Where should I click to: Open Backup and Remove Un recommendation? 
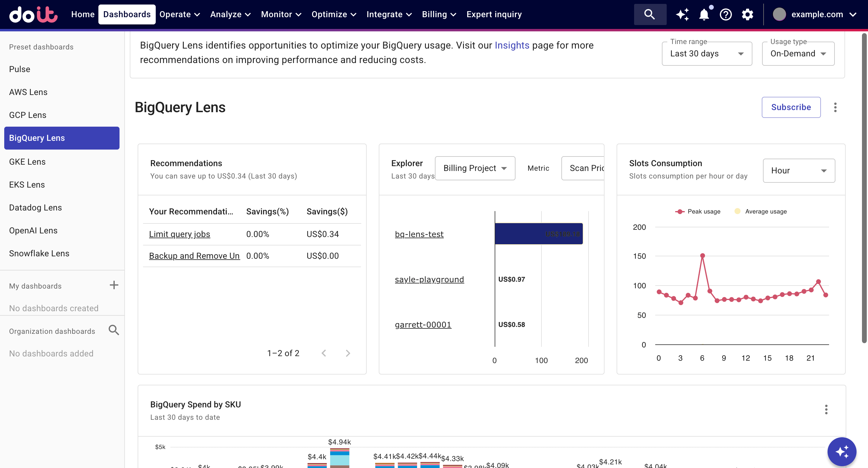(194, 256)
